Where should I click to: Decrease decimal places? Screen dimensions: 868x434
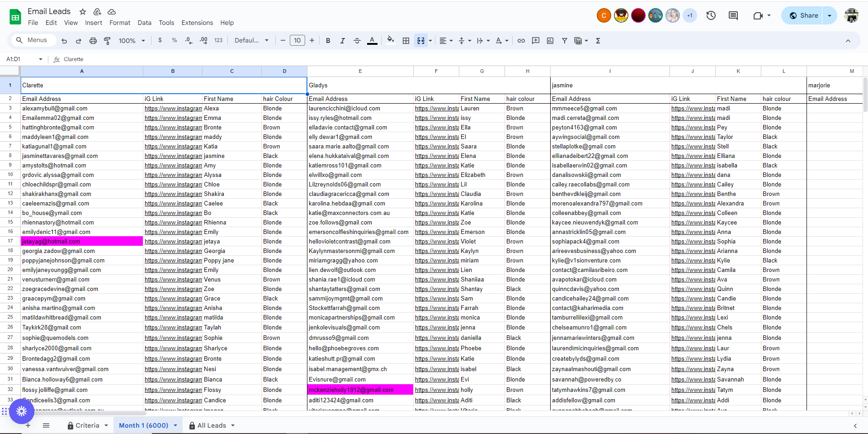click(189, 40)
